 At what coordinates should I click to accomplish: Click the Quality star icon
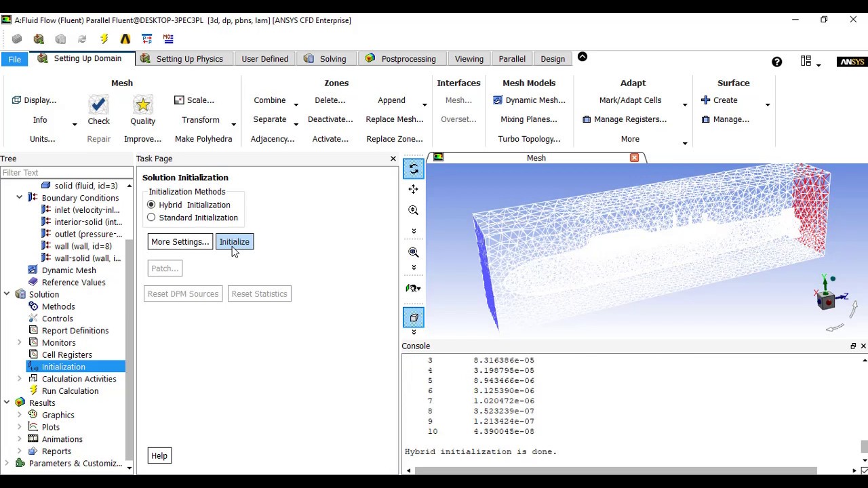(x=142, y=104)
